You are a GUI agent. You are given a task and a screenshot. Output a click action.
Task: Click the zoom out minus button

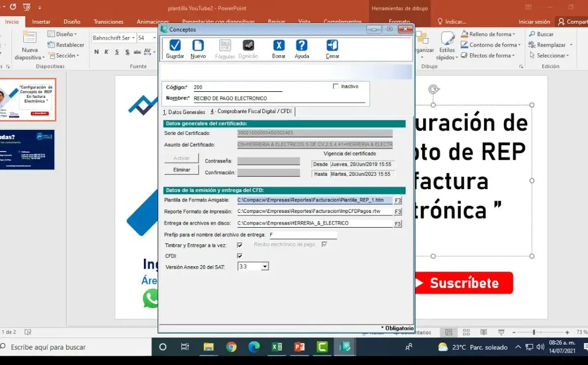(x=514, y=333)
